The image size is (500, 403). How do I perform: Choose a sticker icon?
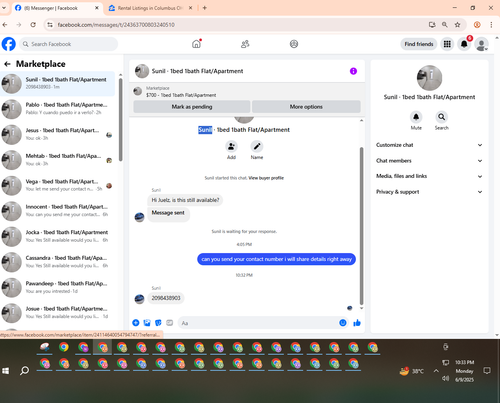158,323
